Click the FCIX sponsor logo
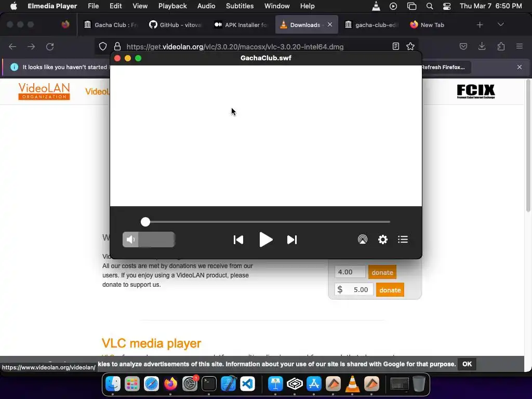Viewport: 532px width, 399px height. [476, 91]
